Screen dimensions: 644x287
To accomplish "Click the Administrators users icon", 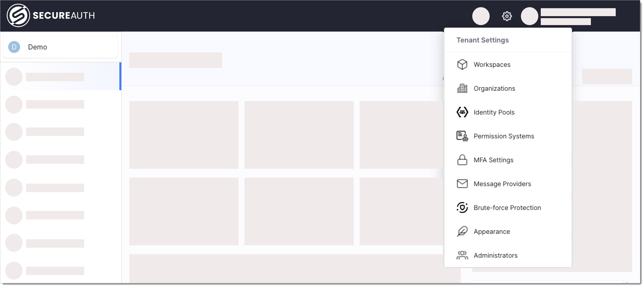I will 462,255.
